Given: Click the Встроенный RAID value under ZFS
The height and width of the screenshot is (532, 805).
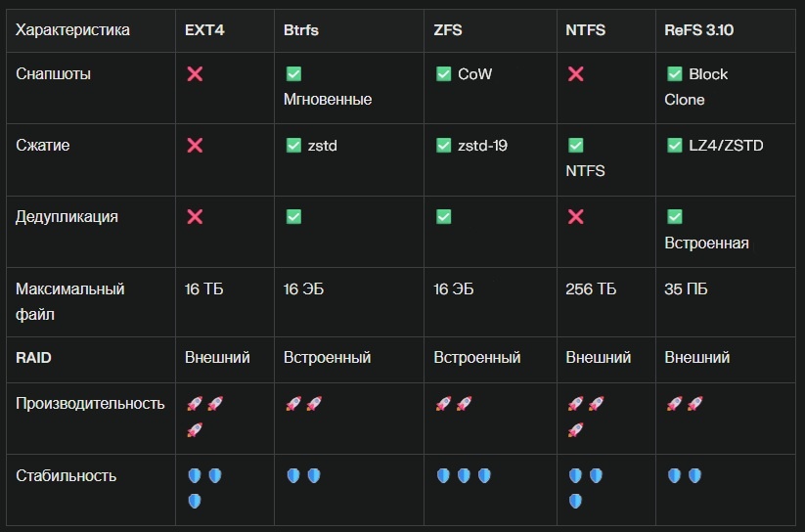Looking at the screenshot, I should coord(477,358).
